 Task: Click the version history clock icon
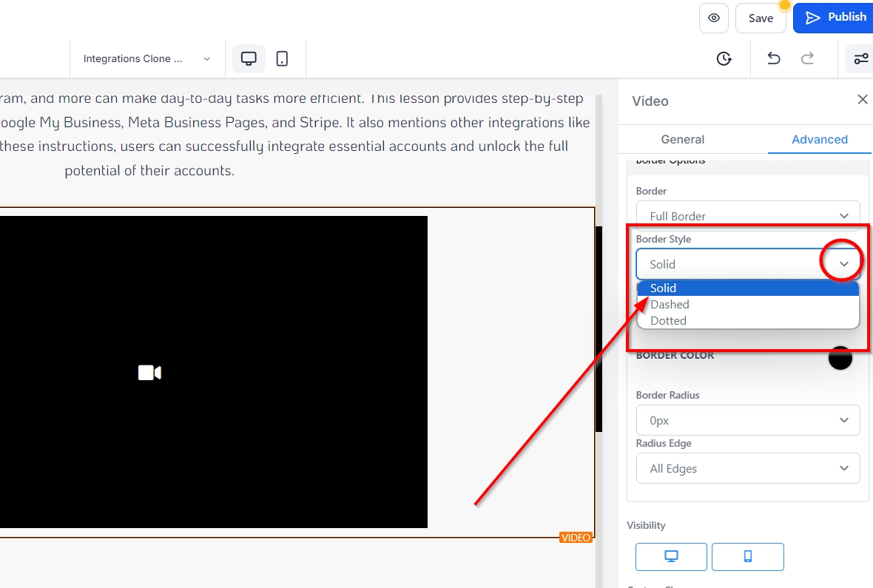point(724,58)
